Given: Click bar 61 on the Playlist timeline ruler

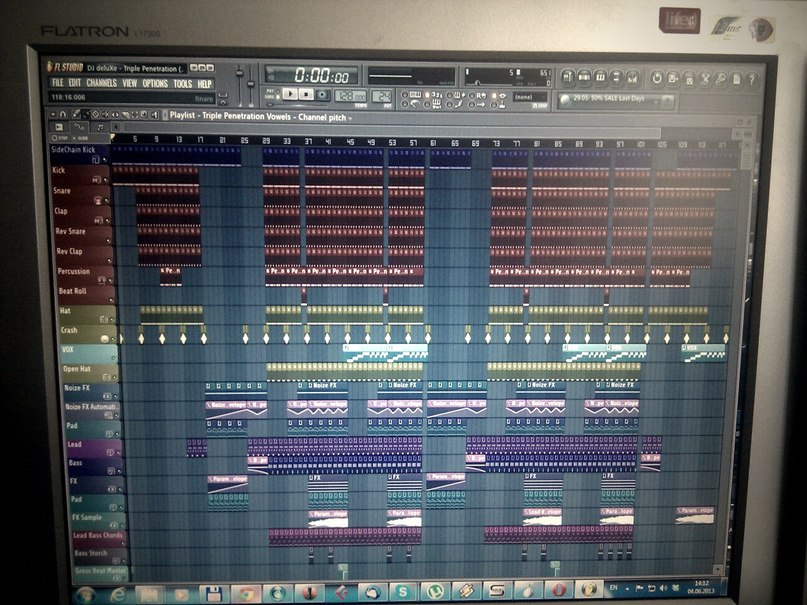Looking at the screenshot, I should 433,143.
